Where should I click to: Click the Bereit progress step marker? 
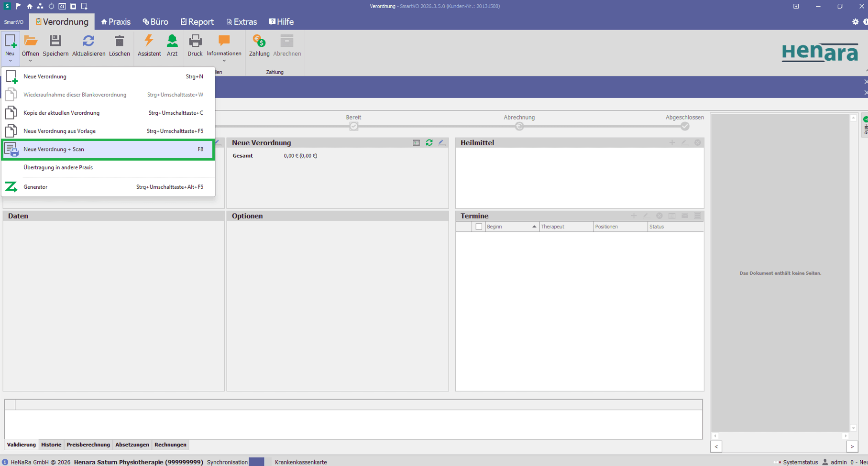coord(354,126)
